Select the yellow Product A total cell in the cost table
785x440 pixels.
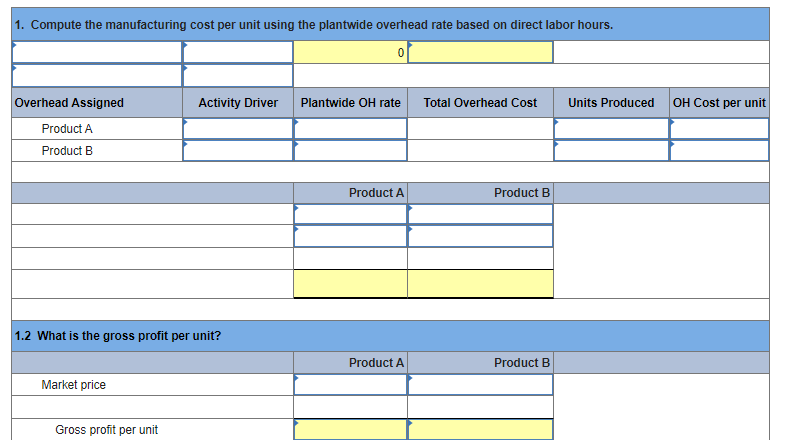click(350, 284)
